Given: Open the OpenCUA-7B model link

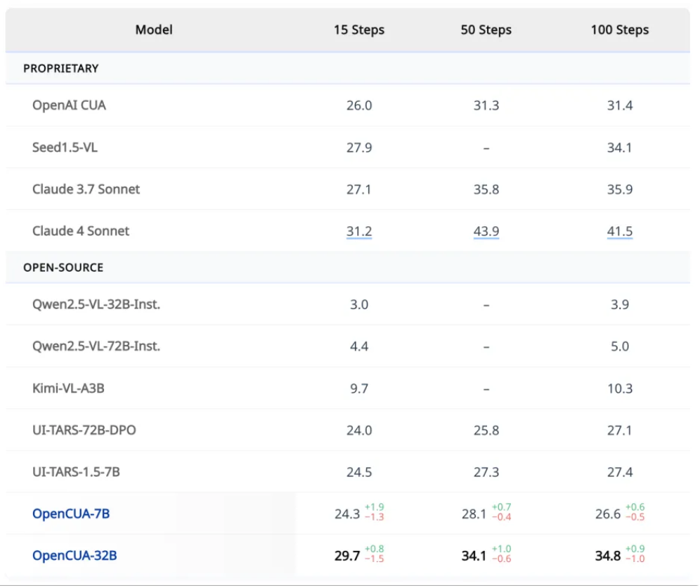Looking at the screenshot, I should 70,514.
